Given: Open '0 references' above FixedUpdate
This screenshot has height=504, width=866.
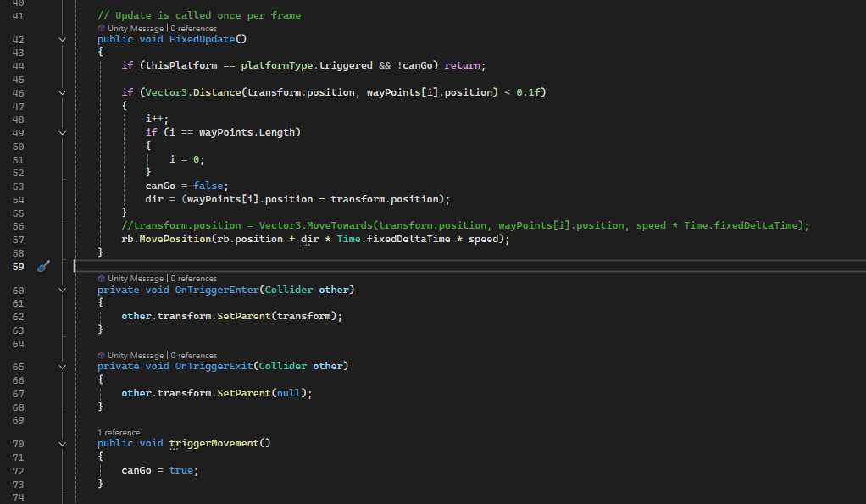Looking at the screenshot, I should click(193, 29).
